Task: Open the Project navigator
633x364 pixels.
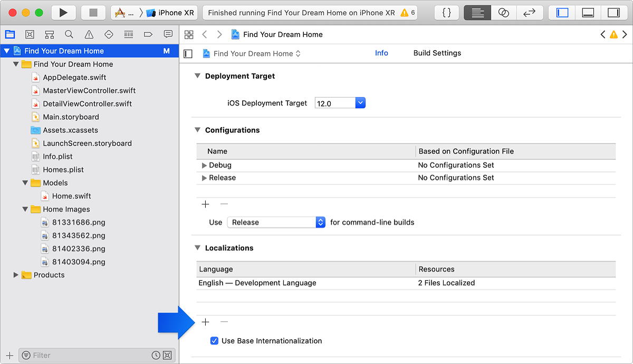Action: 10,34
